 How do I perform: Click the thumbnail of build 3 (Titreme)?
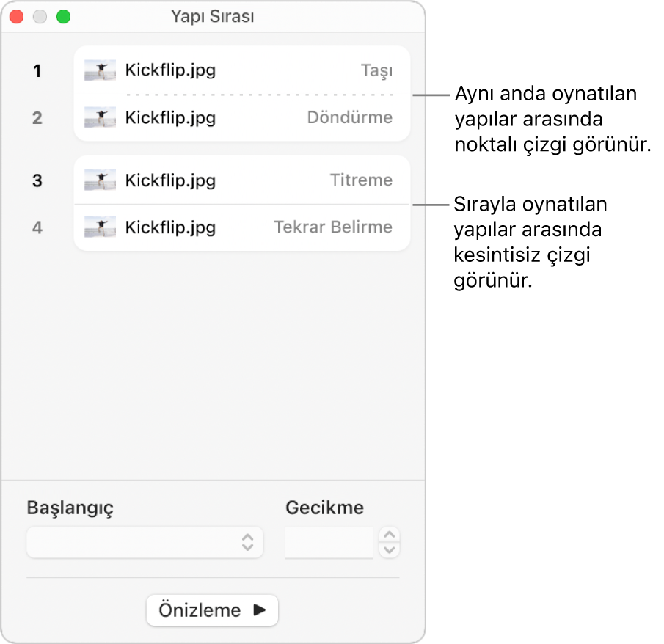coord(100,180)
